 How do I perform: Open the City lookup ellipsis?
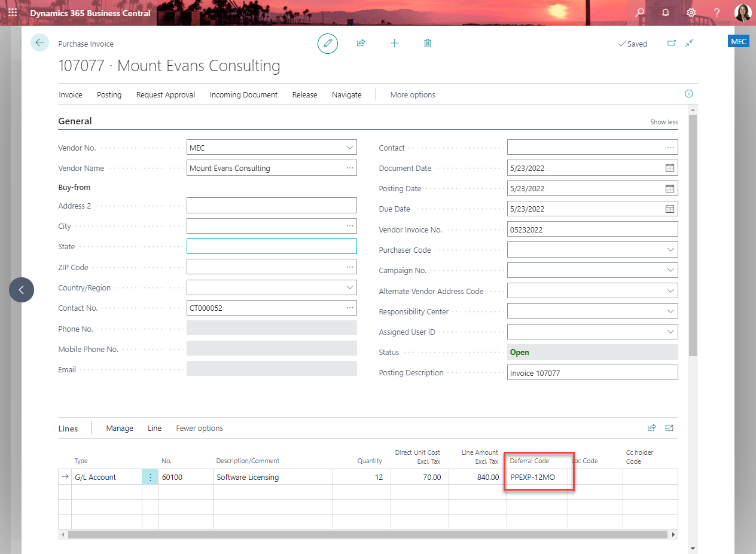click(x=350, y=226)
